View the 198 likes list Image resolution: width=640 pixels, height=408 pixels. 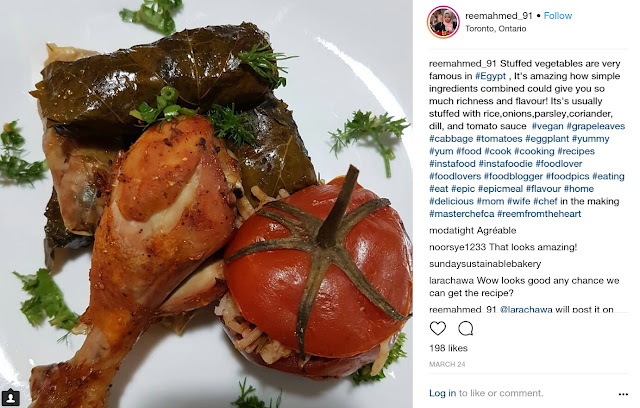coord(448,348)
